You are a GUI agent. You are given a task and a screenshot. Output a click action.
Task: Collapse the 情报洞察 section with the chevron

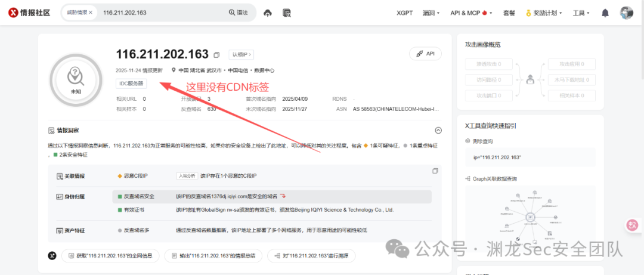pyautogui.click(x=438, y=130)
